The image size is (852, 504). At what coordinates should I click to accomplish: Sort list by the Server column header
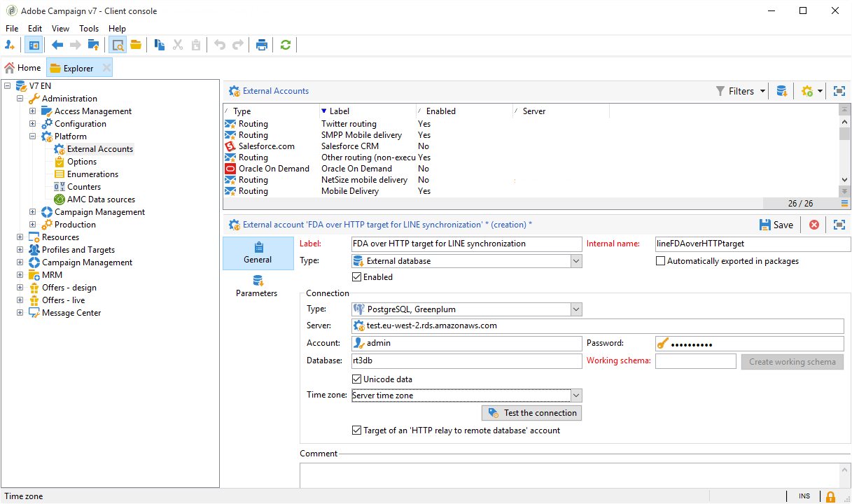point(561,111)
